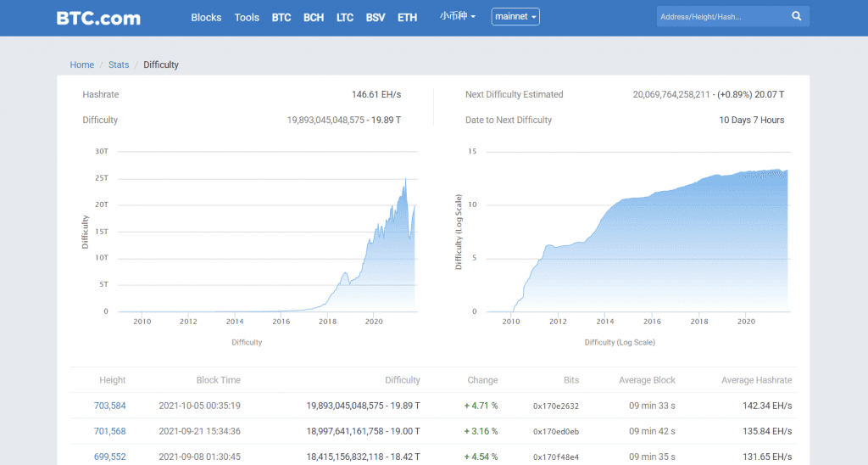Screen dimensions: 868x465
Task: Click bits value 0x170f48e4
Action: pos(556,457)
